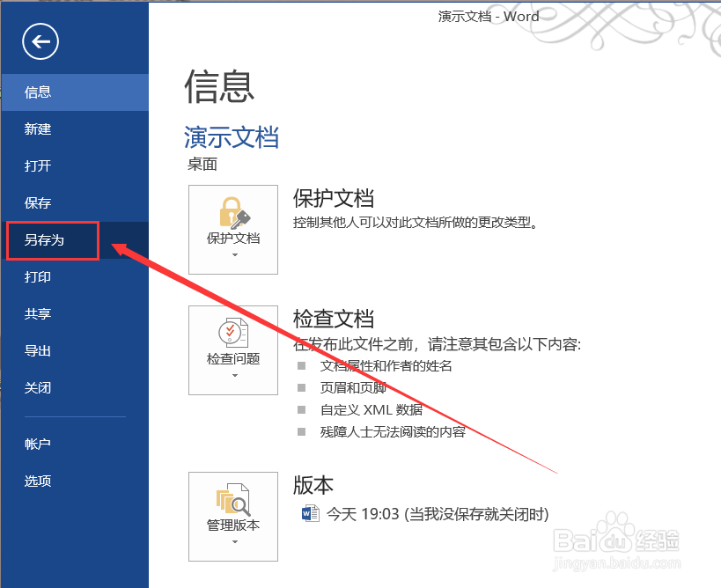Click the 桌面 file location text
Viewport: 721px width, 588px height.
tap(202, 164)
